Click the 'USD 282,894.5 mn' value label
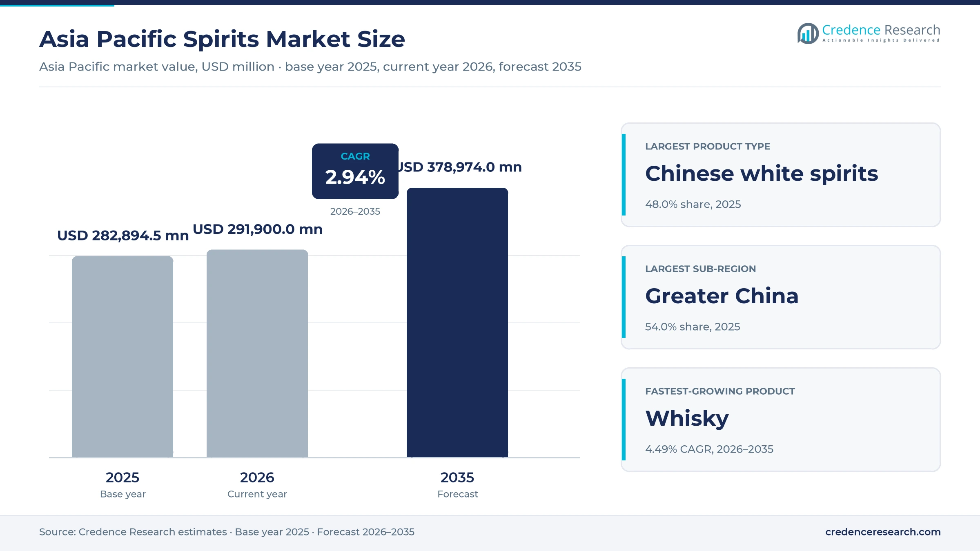 click(123, 236)
